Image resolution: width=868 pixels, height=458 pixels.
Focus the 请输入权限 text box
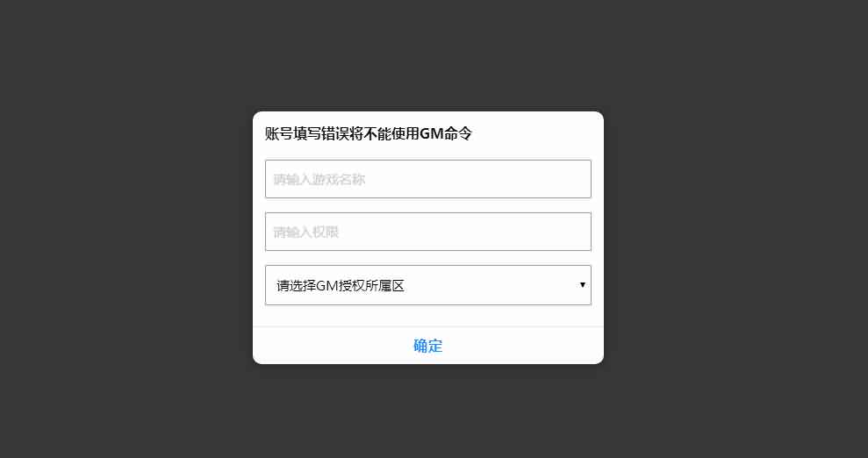click(x=428, y=232)
